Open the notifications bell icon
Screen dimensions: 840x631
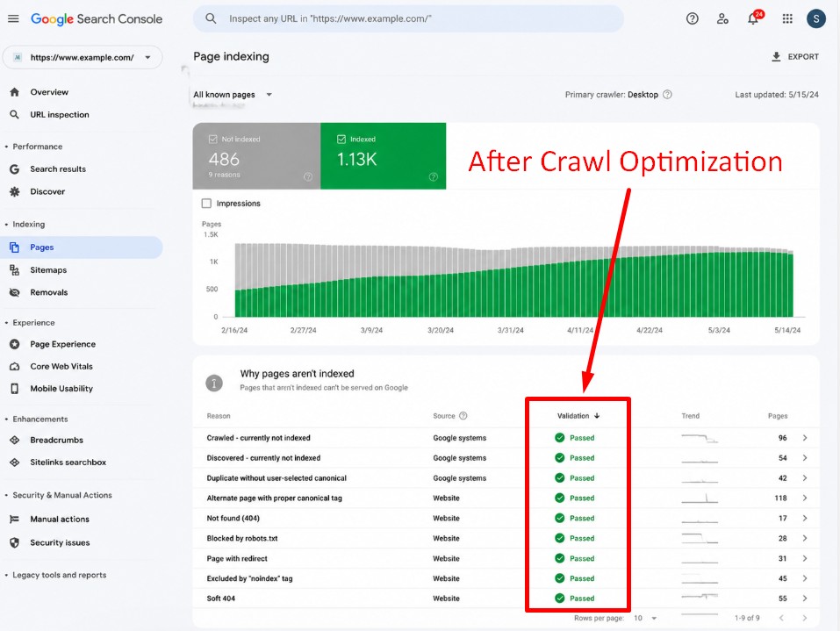[753, 18]
